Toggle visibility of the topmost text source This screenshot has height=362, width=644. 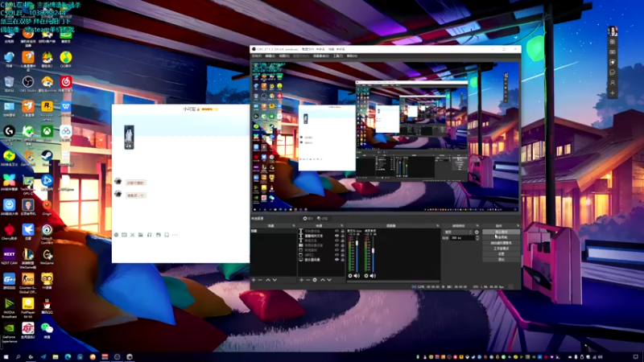point(336,231)
